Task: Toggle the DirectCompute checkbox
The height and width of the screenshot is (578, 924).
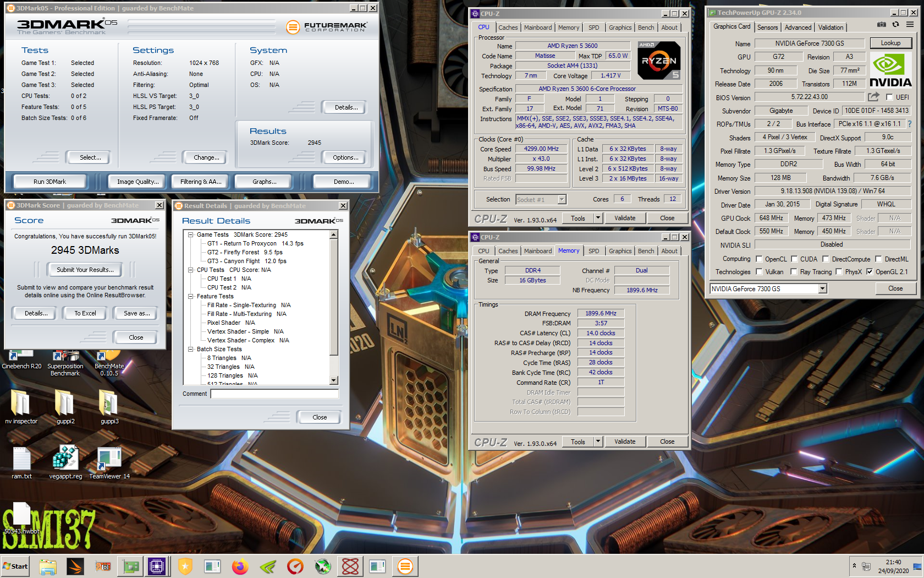Action: [826, 259]
